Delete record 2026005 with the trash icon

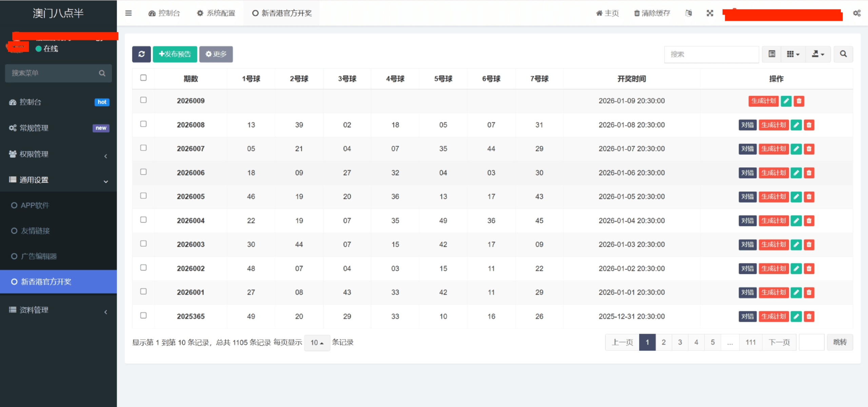[809, 197]
